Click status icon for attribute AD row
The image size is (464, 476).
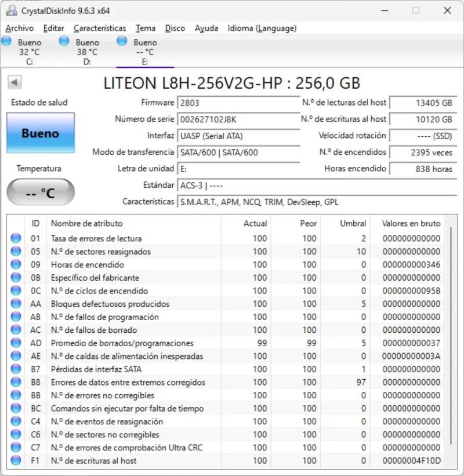pos(16,343)
